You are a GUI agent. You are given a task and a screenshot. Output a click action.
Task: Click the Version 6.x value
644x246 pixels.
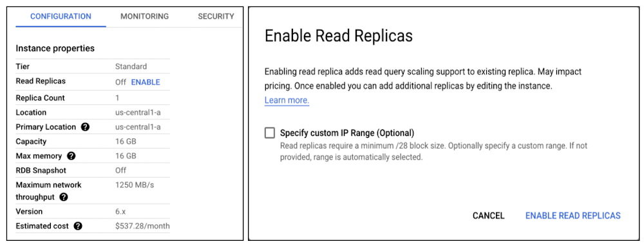click(122, 211)
